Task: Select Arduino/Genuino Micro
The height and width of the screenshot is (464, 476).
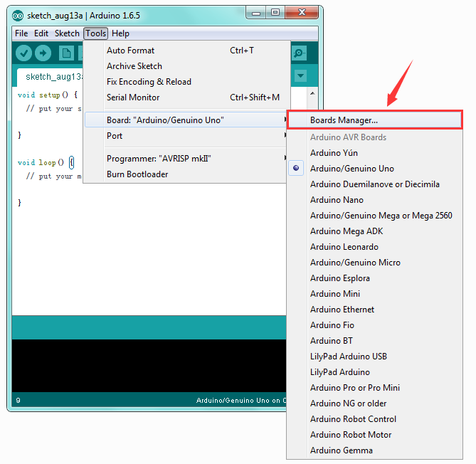Action: (374, 263)
